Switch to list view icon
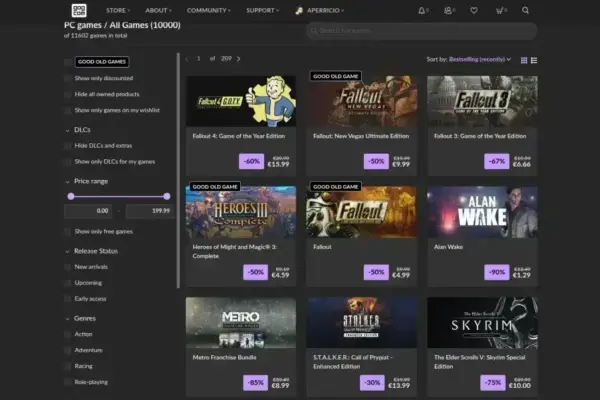Screen dimensions: 600x400 pyautogui.click(x=534, y=60)
